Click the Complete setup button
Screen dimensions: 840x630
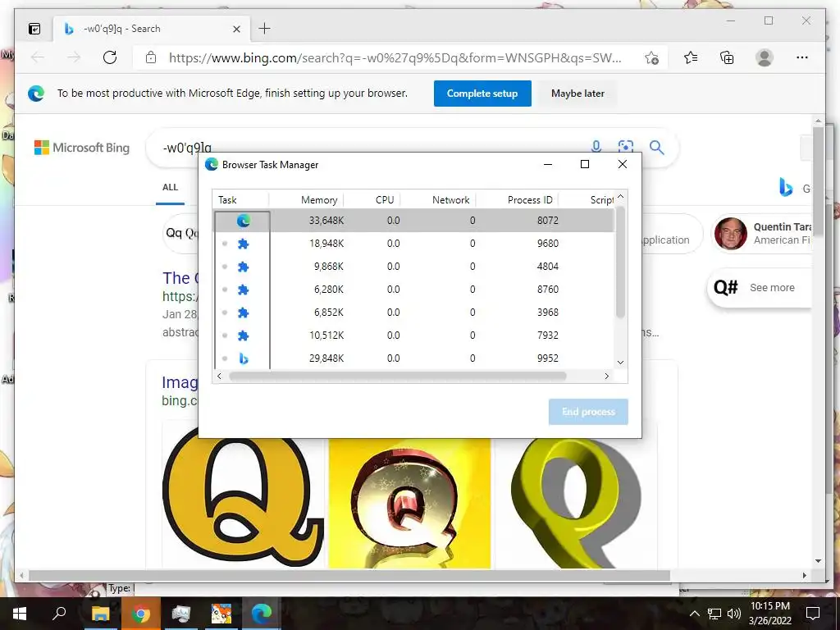[x=482, y=94]
